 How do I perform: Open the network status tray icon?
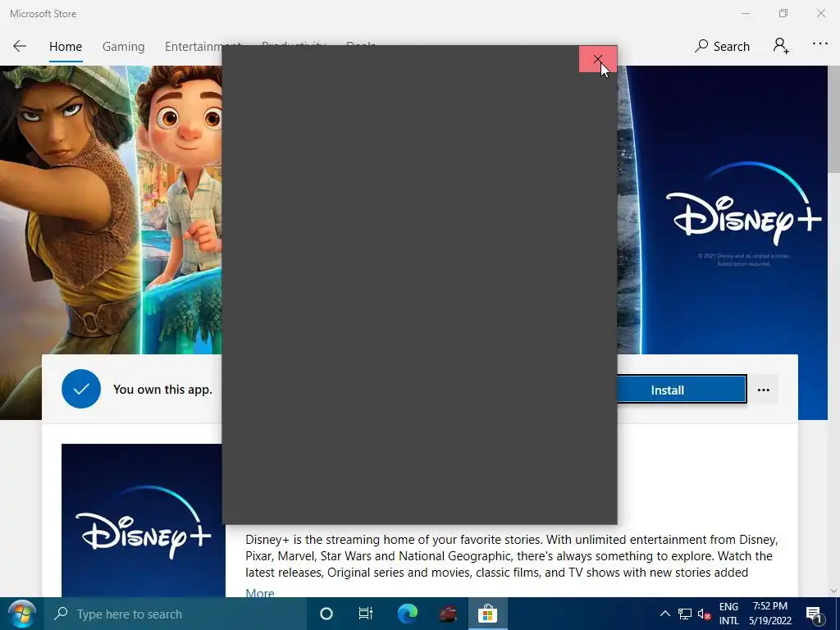[x=685, y=614]
